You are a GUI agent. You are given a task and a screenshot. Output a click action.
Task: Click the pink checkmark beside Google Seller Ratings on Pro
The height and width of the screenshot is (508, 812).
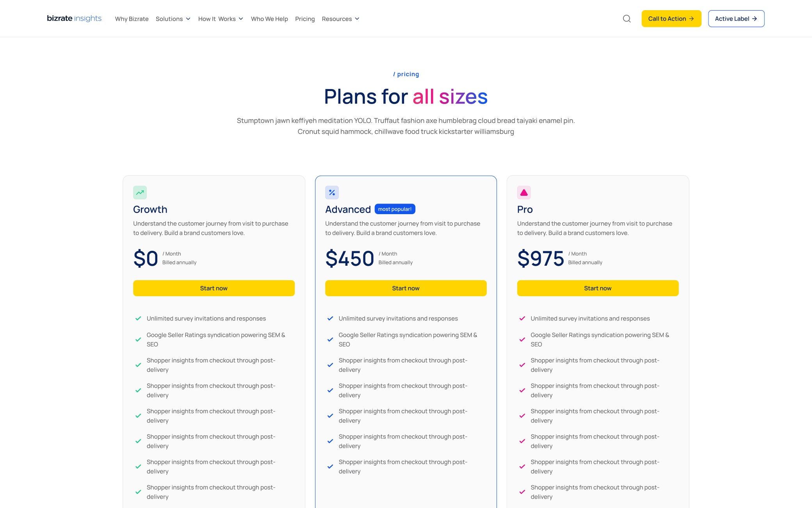coord(522,339)
